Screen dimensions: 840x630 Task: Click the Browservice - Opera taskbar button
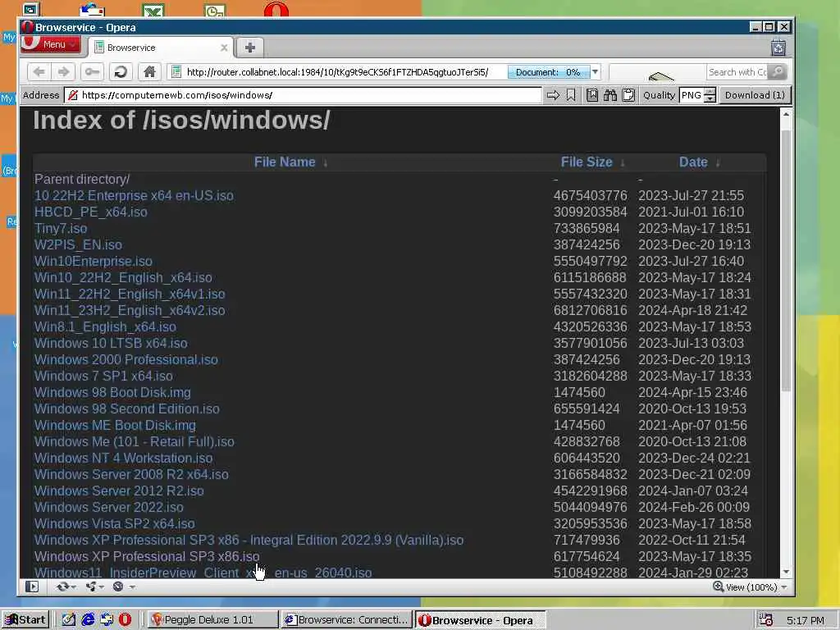(x=481, y=620)
